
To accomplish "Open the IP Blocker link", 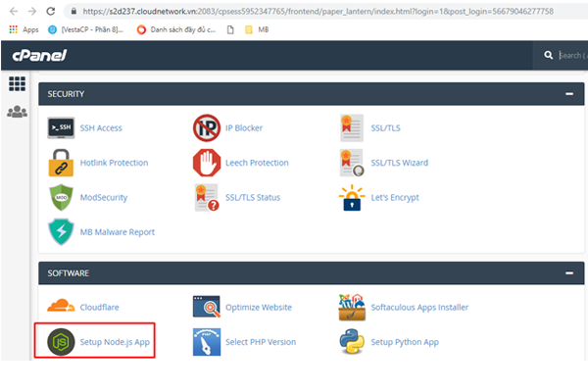I will click(244, 128).
